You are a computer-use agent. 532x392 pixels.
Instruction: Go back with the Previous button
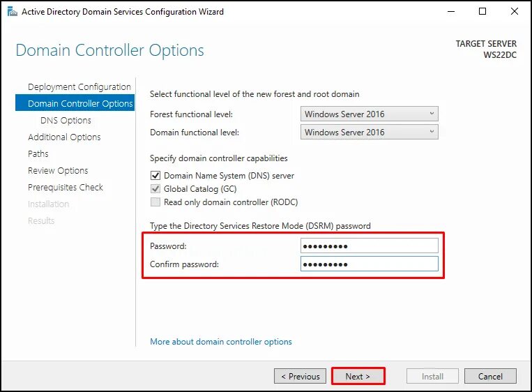tap(300, 376)
